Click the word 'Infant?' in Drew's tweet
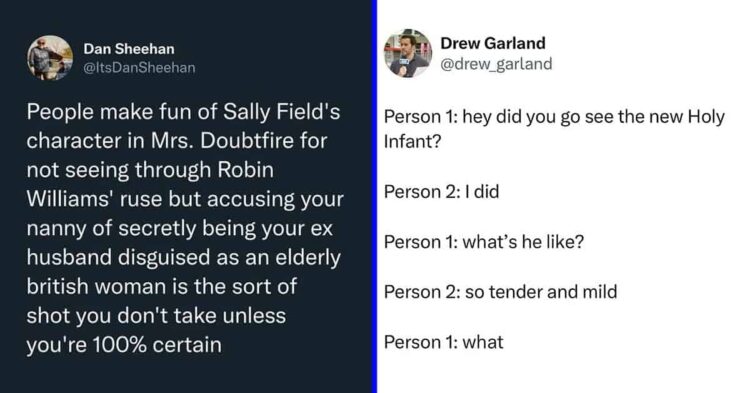Image resolution: width=750 pixels, height=393 pixels. (x=412, y=142)
